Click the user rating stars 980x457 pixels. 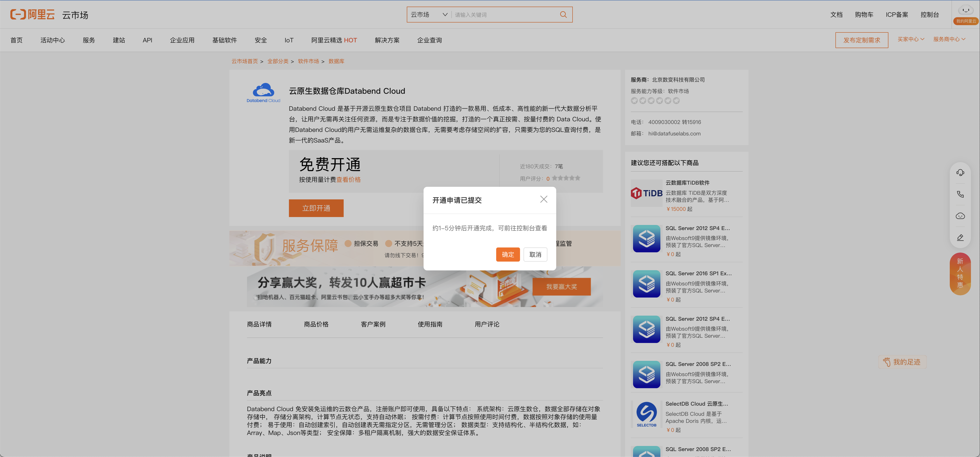tap(566, 178)
